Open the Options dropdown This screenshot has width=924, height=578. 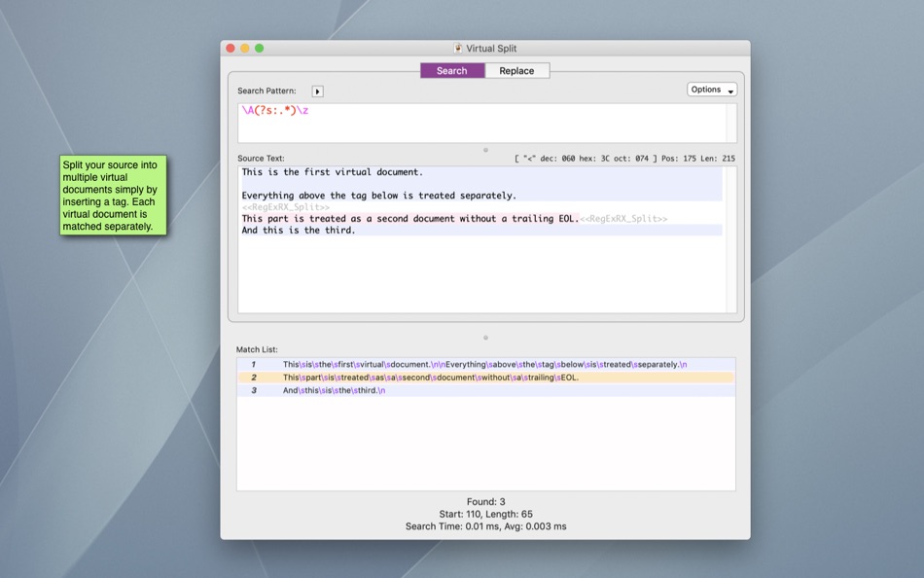point(712,90)
